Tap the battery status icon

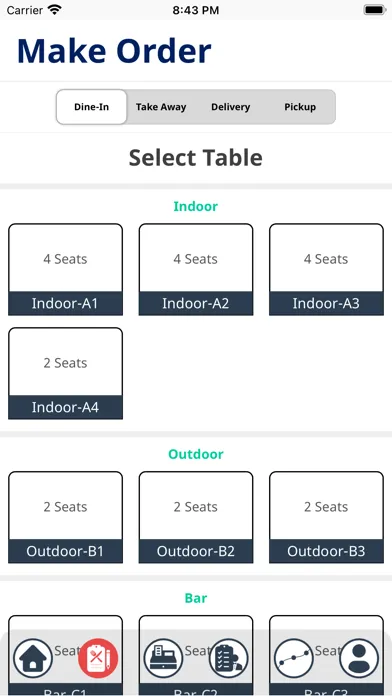pyautogui.click(x=374, y=10)
